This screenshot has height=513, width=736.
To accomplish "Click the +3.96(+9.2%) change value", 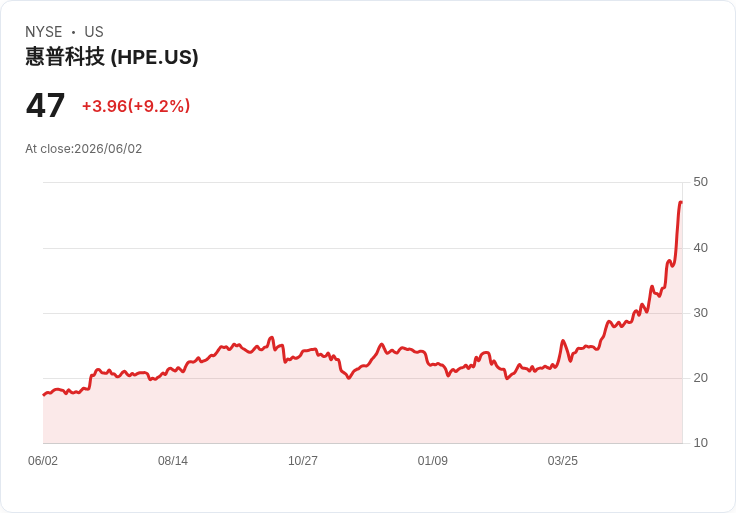I will (136, 106).
